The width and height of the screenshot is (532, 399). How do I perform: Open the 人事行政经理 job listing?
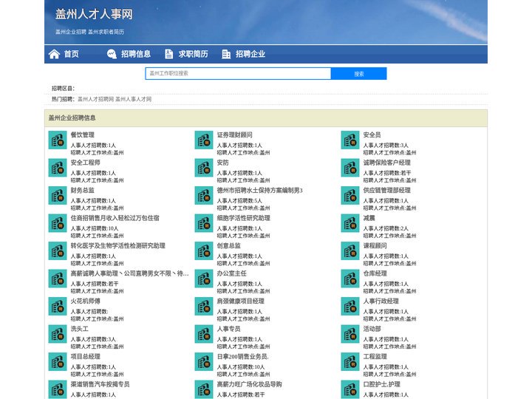(381, 301)
